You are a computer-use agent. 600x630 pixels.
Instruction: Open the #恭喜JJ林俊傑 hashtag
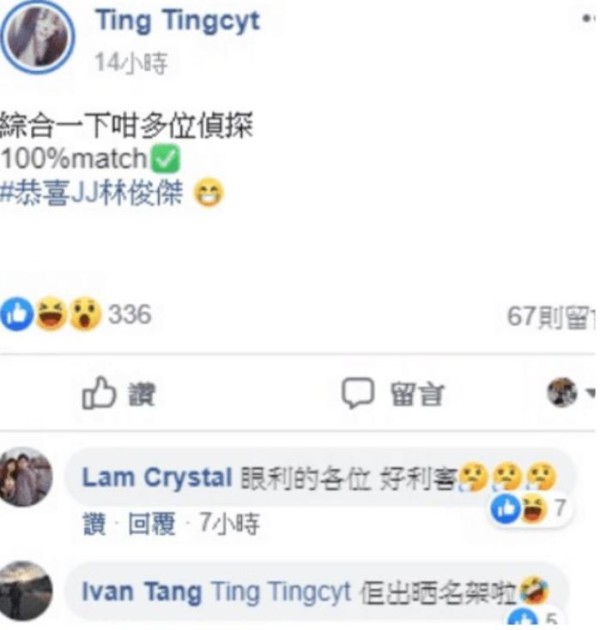[x=92, y=193]
